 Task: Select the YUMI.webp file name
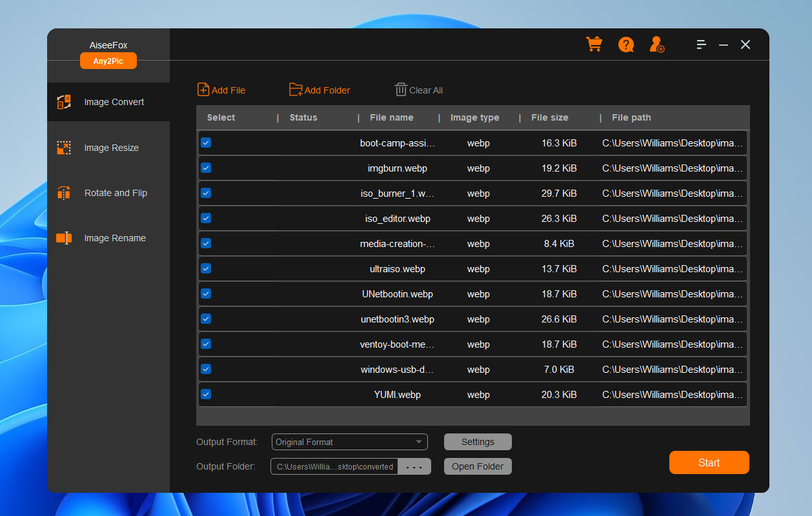398,395
